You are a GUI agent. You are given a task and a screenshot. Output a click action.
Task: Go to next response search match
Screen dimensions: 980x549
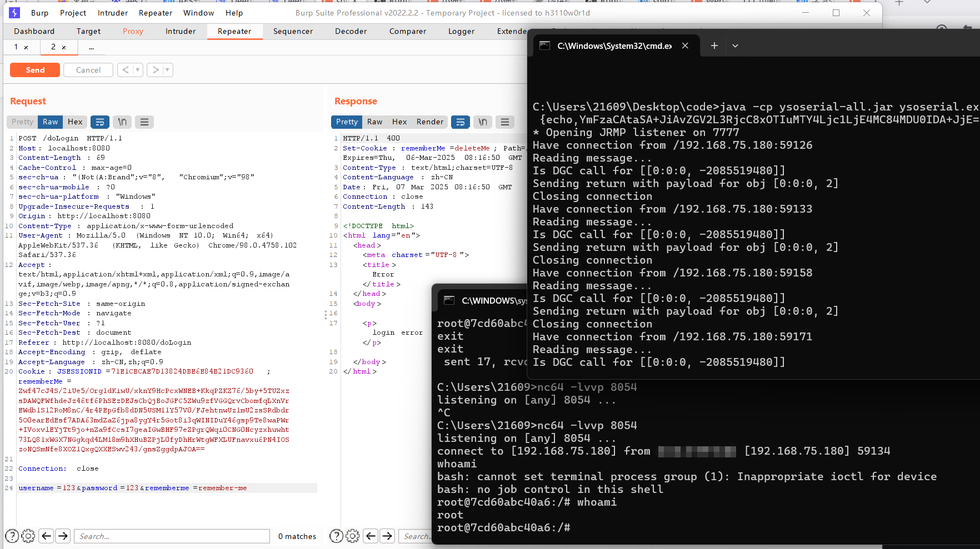click(388, 536)
